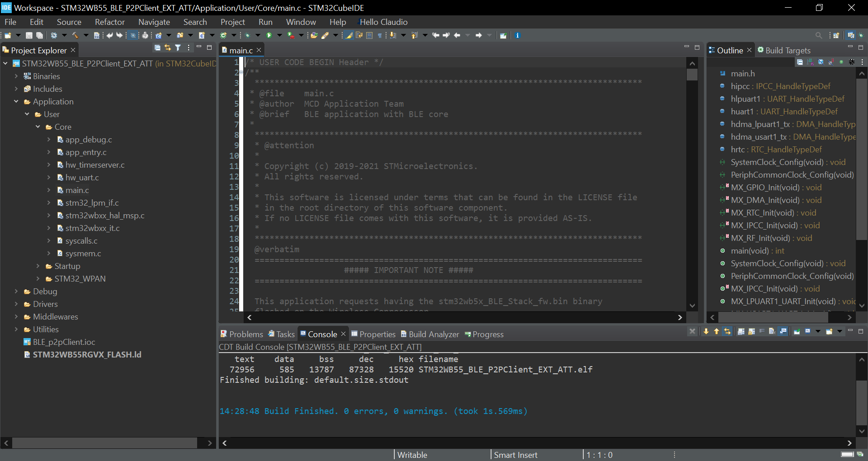Viewport: 868px width, 461px height.
Task: Click the Open Perspective icon
Action: tap(836, 35)
